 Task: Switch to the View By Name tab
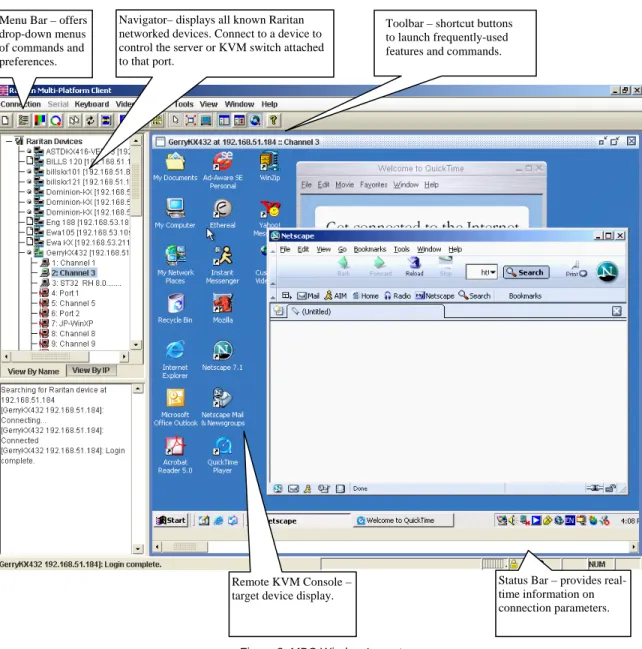33,371
